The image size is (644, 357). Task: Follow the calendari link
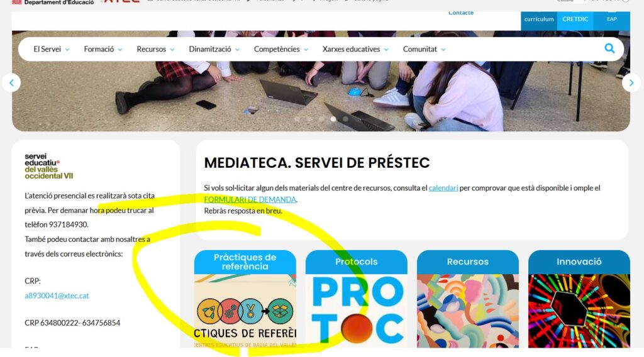coord(443,188)
